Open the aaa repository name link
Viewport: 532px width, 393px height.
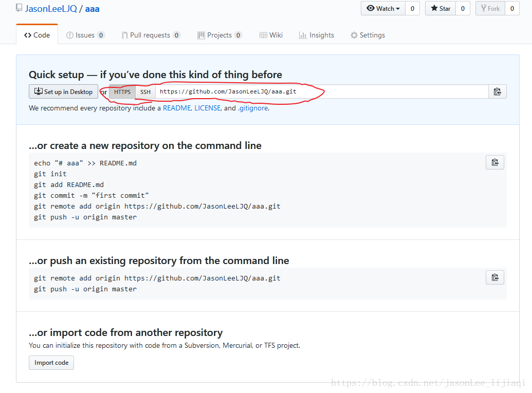[x=92, y=9]
